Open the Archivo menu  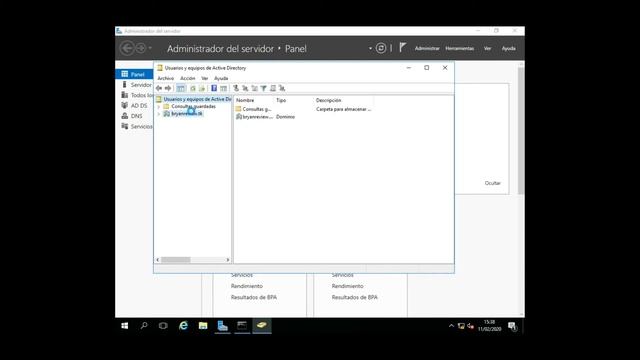tap(165, 78)
